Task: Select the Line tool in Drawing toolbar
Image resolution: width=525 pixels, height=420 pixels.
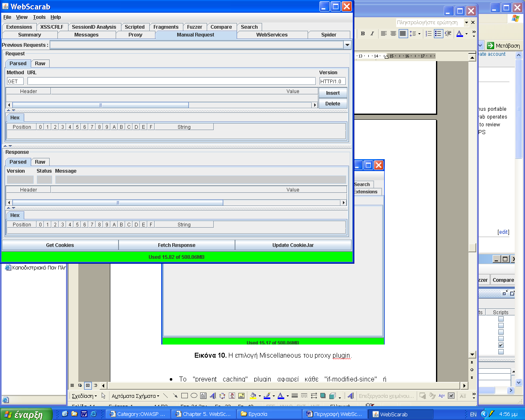Action: (165, 396)
